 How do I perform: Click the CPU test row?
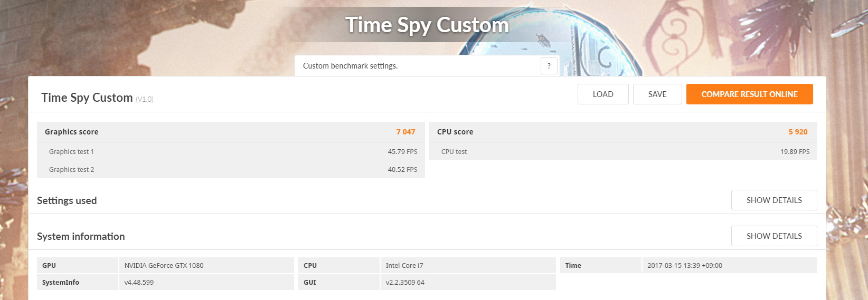623,151
